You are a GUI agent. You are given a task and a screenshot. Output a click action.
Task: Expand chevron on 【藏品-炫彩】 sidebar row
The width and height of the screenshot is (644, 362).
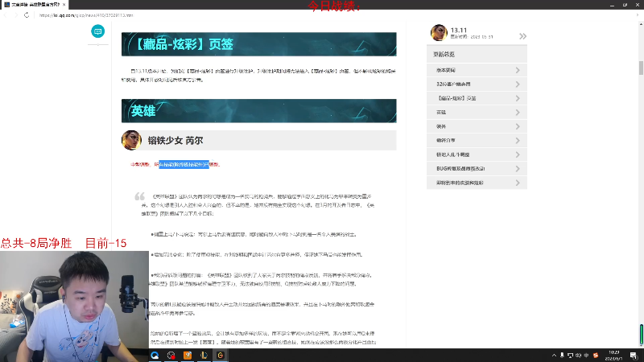point(518,98)
